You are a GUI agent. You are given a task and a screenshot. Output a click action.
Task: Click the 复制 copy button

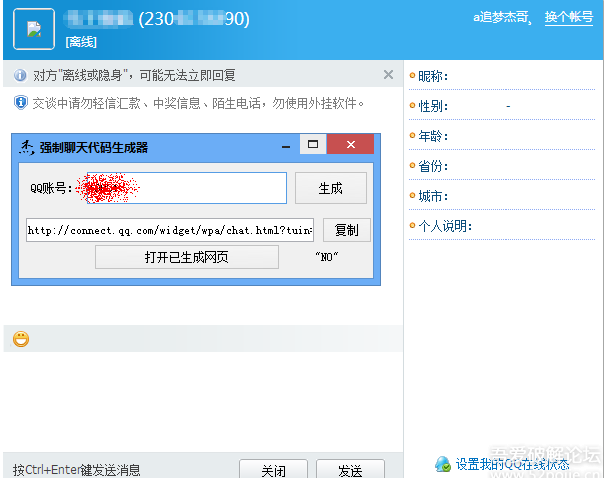[347, 230]
